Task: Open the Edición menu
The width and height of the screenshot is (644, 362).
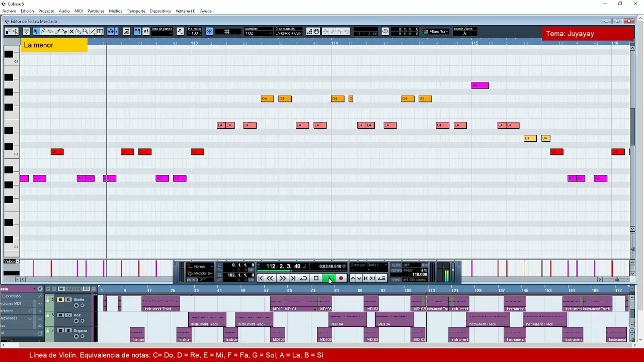Action: click(27, 11)
